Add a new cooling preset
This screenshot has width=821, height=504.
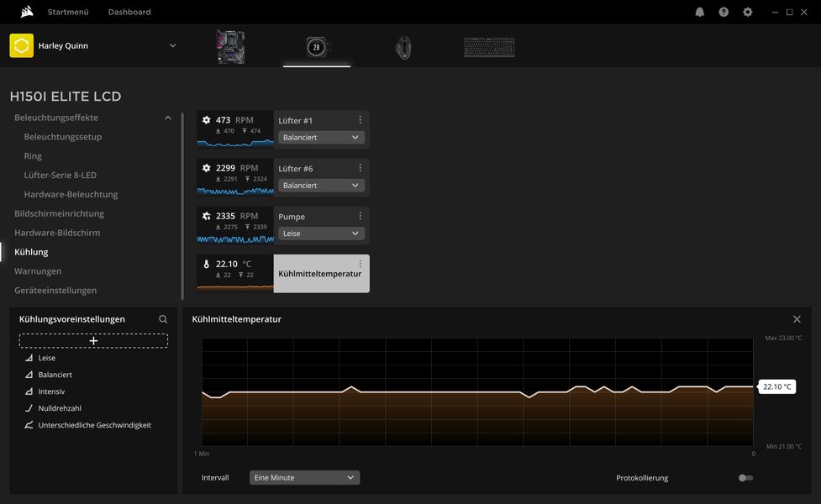(x=94, y=341)
